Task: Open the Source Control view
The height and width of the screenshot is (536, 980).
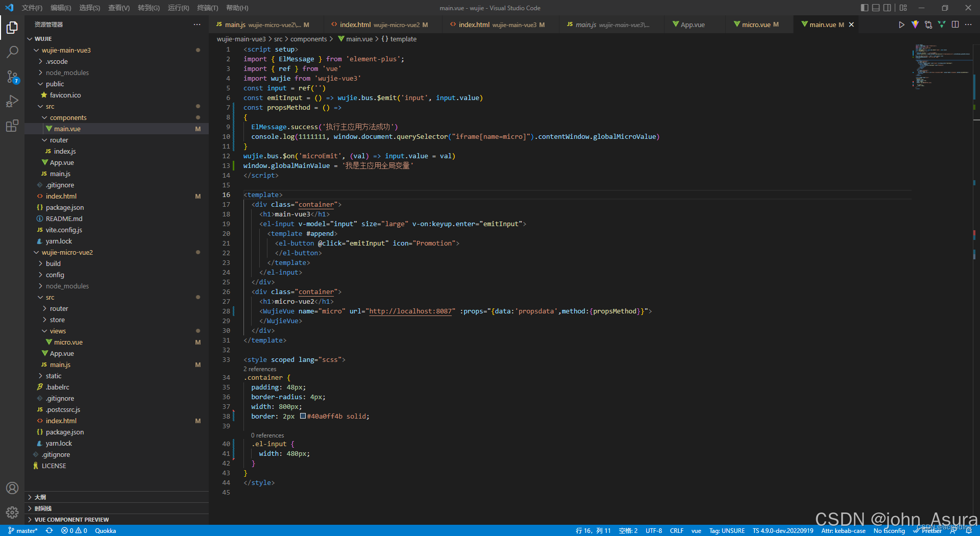Action: tap(12, 77)
